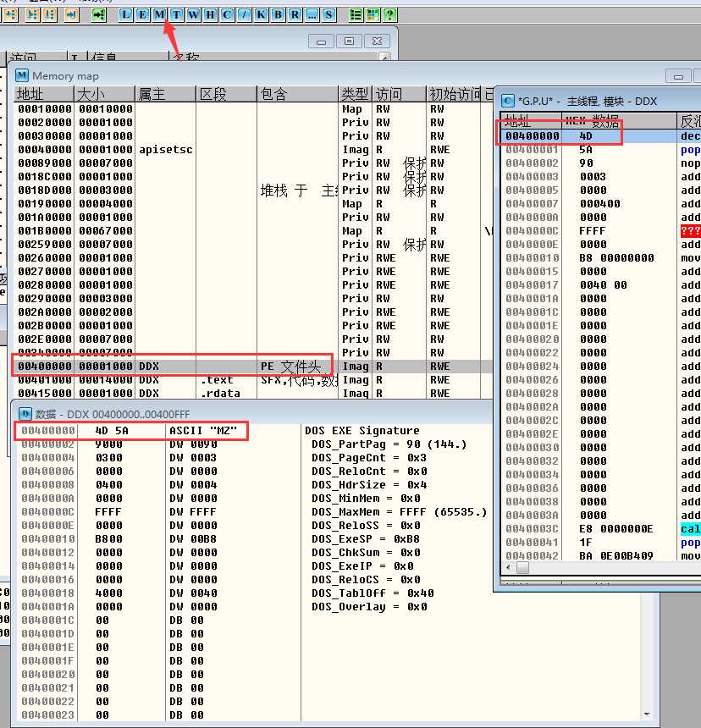Click the execute-till-return orange arrow icon
The width and height of the screenshot is (701, 728).
click(x=71, y=15)
